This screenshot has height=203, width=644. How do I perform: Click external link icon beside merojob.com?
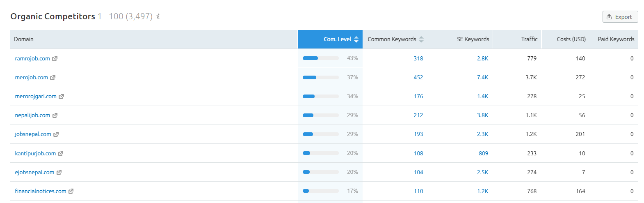(x=53, y=78)
